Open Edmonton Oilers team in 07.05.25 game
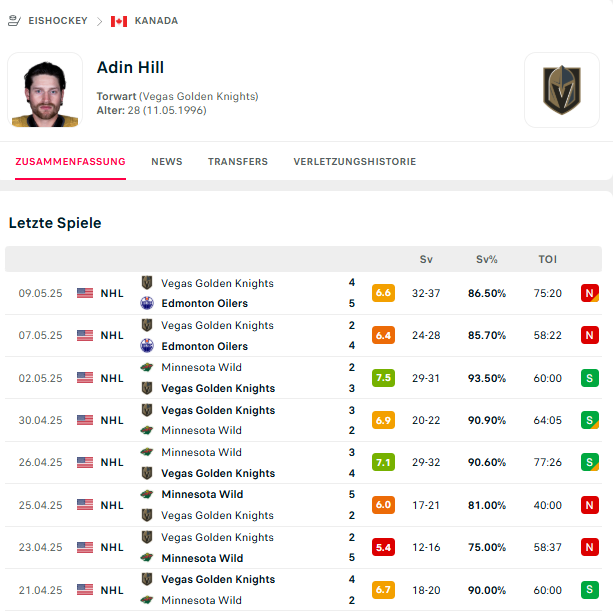This screenshot has height=611, width=613. pos(204,346)
